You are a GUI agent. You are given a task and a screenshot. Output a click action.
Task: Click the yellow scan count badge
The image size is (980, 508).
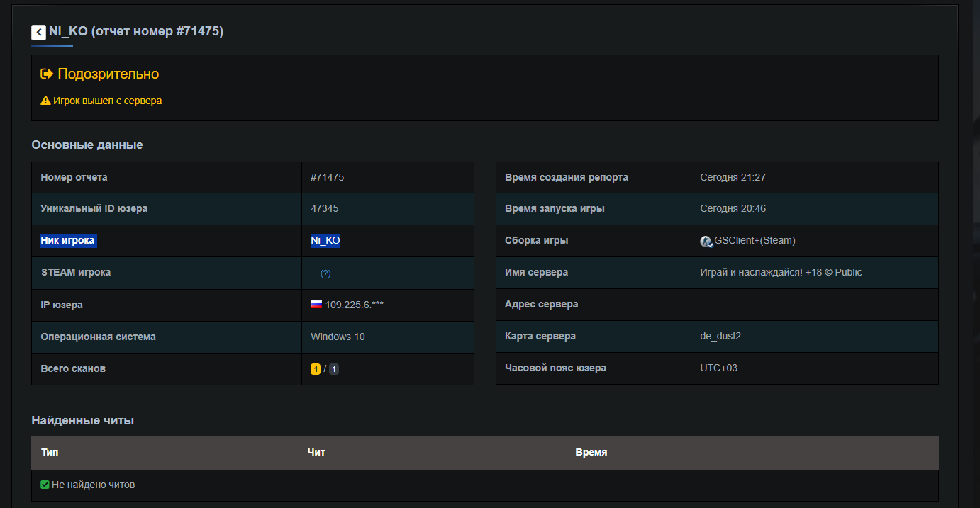point(316,369)
